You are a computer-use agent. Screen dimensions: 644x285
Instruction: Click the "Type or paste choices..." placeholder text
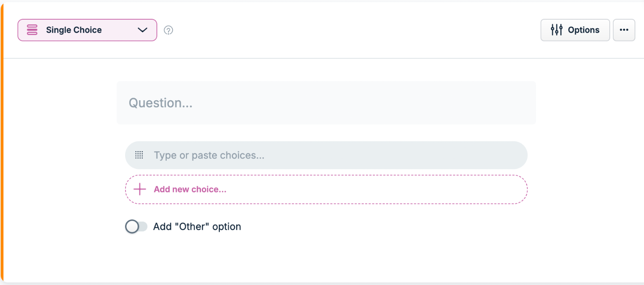pyautogui.click(x=209, y=155)
